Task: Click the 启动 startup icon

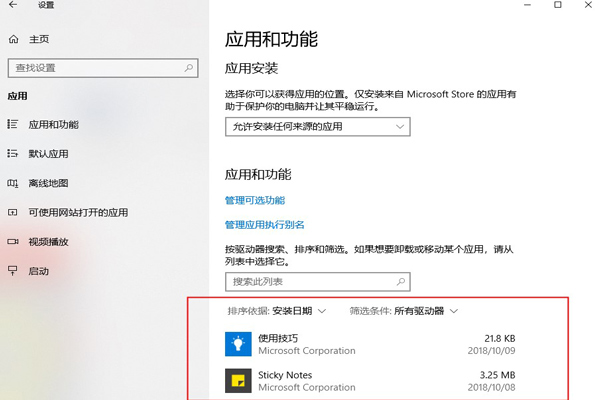Action: pos(13,271)
